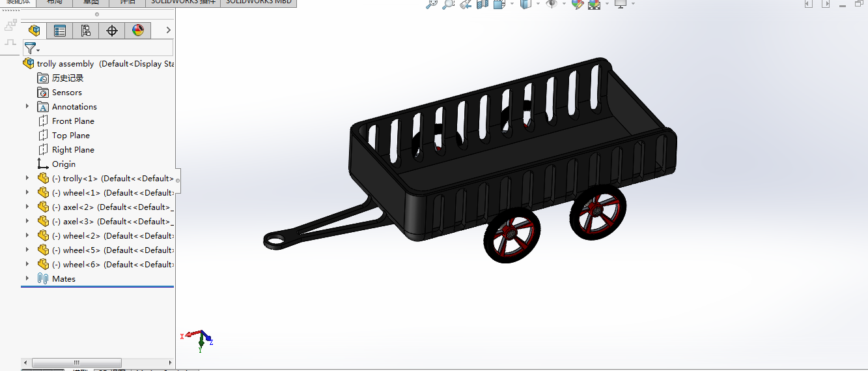
Task: Select the 历史记录 (History) folder
Action: [61, 78]
